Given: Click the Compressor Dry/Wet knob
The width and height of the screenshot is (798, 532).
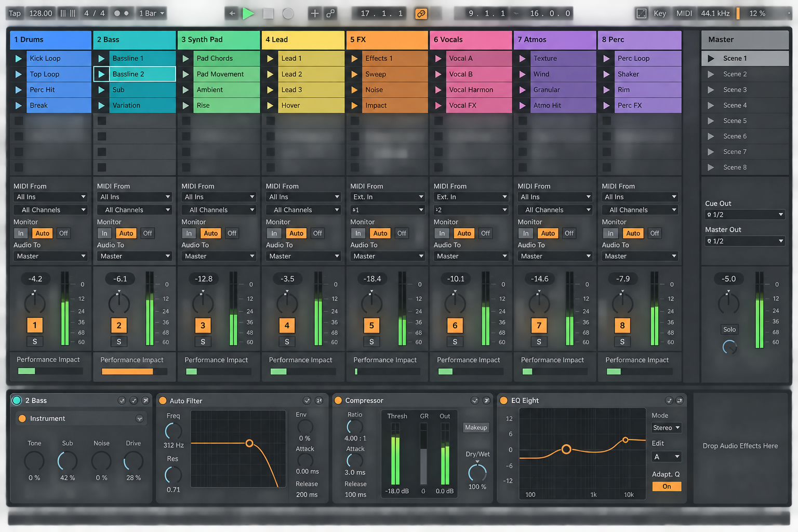Looking at the screenshot, I should 477,473.
